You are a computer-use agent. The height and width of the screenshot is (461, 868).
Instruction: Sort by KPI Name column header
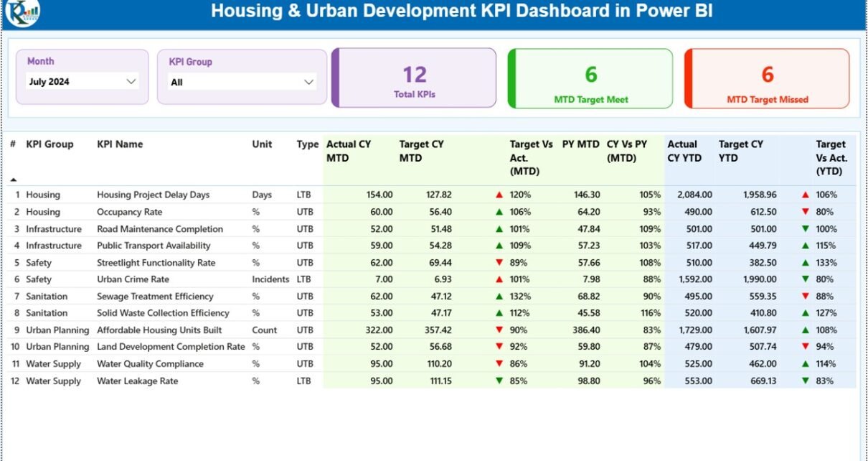coord(120,144)
